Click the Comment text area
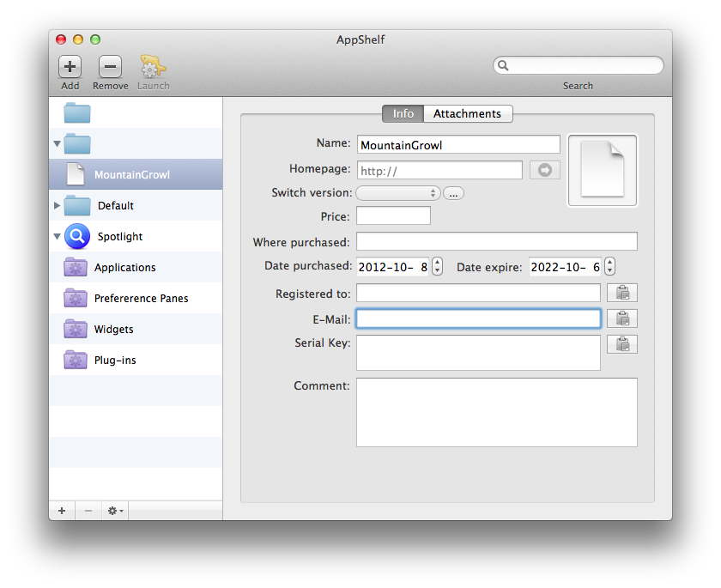Screen dimensions: 721x588 pos(497,412)
